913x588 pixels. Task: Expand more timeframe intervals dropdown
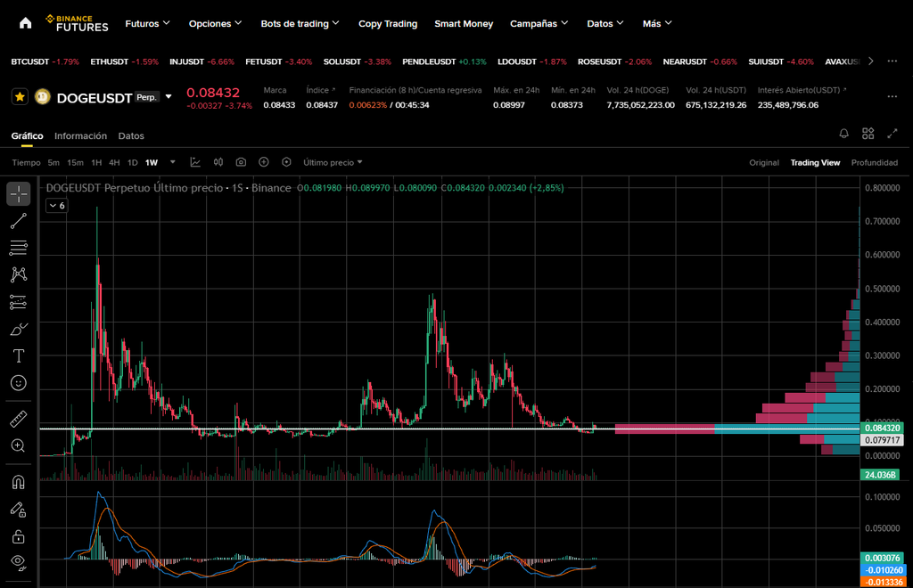click(172, 162)
